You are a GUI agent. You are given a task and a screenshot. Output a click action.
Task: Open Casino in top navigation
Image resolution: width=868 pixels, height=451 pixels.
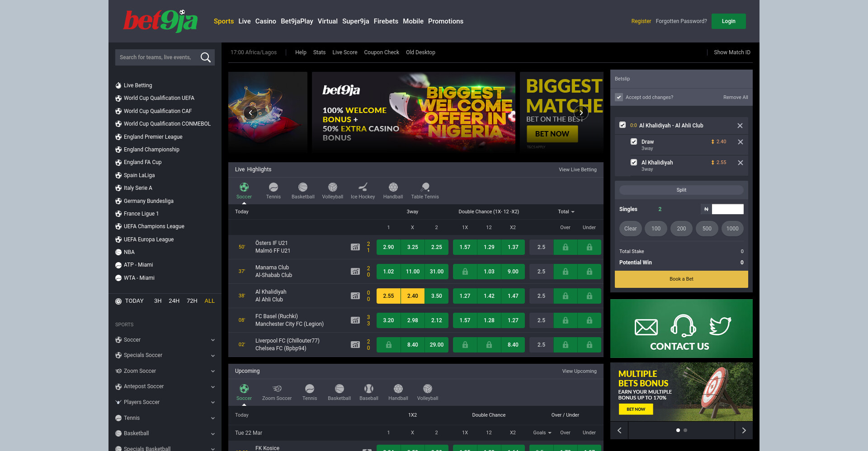pyautogui.click(x=266, y=21)
